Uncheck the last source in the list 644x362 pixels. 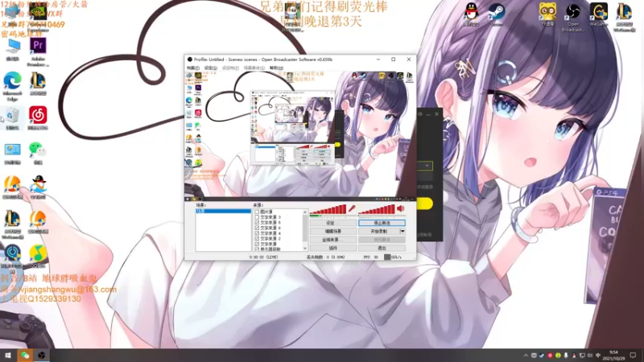(257, 249)
